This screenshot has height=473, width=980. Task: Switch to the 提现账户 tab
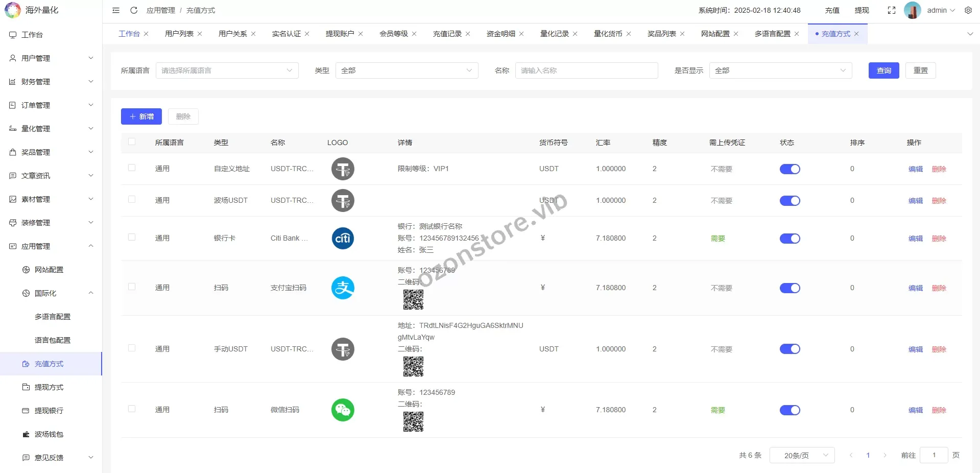pos(340,33)
